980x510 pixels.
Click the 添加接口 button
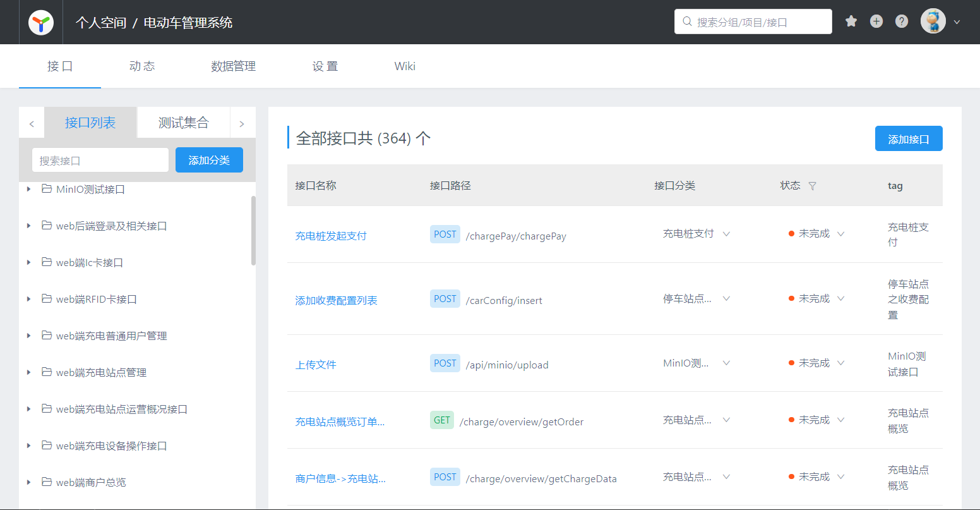point(909,139)
